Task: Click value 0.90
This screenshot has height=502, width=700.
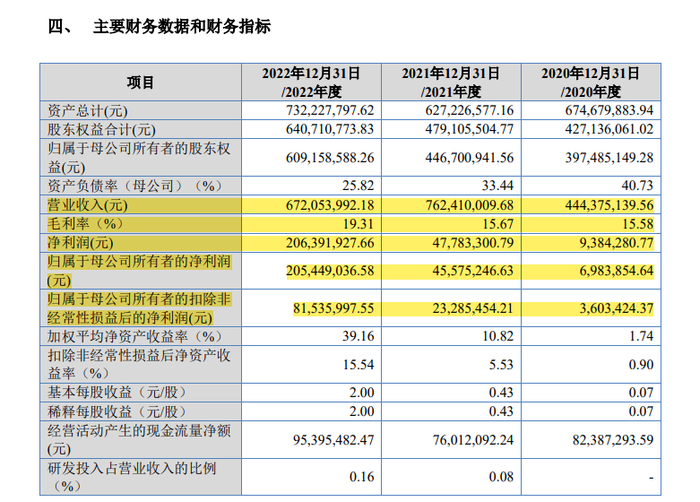Action: (641, 364)
